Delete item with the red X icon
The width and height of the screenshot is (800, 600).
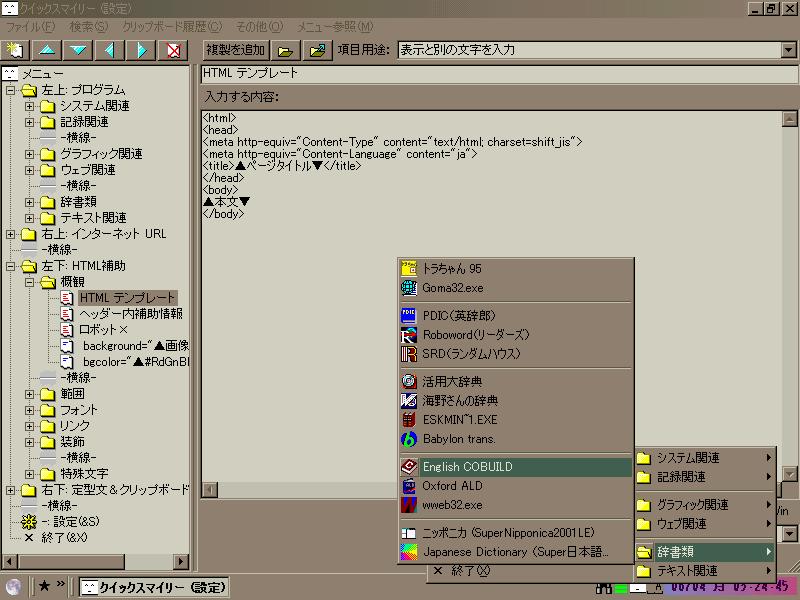pos(173,50)
